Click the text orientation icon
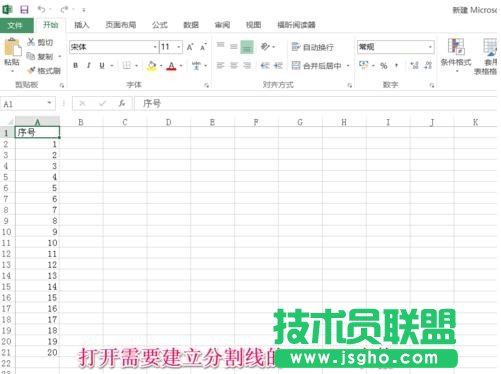 click(x=265, y=46)
